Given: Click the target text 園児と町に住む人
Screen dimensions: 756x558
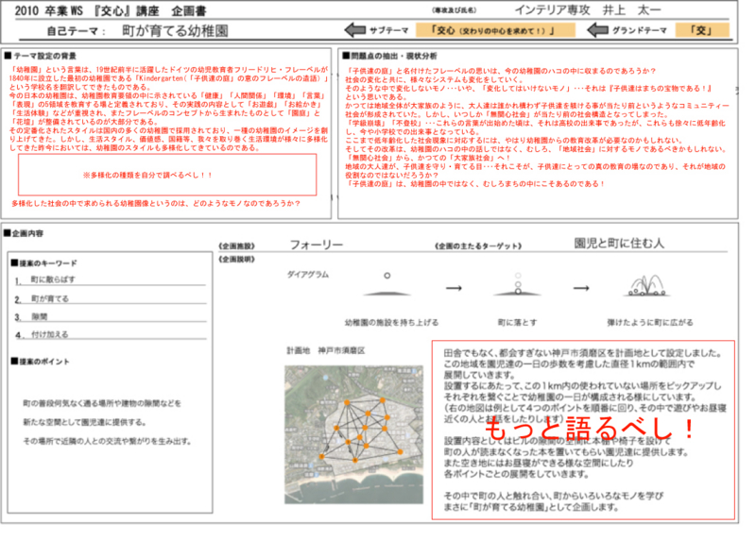Looking at the screenshot, I should (619, 244).
